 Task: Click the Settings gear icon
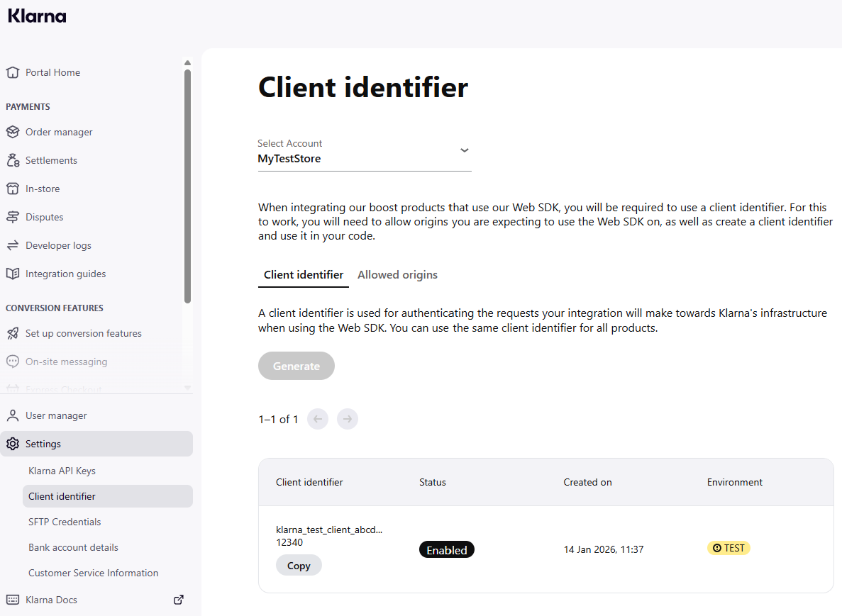(13, 444)
